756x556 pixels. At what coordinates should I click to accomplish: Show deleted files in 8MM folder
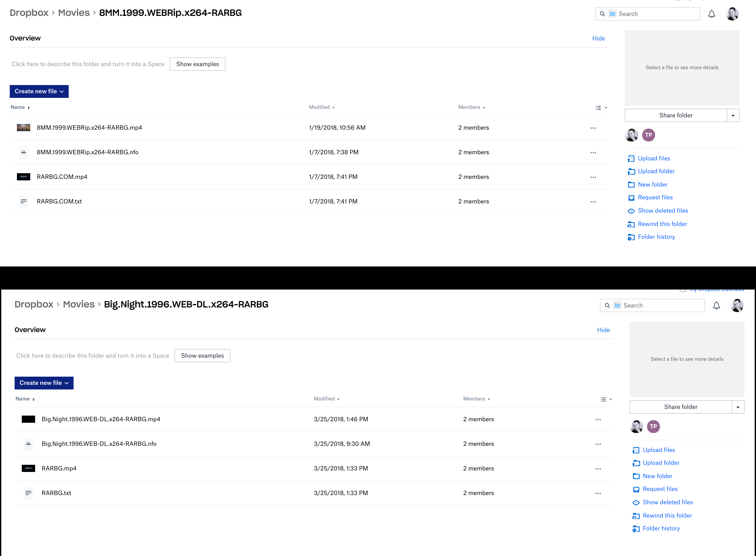click(662, 211)
